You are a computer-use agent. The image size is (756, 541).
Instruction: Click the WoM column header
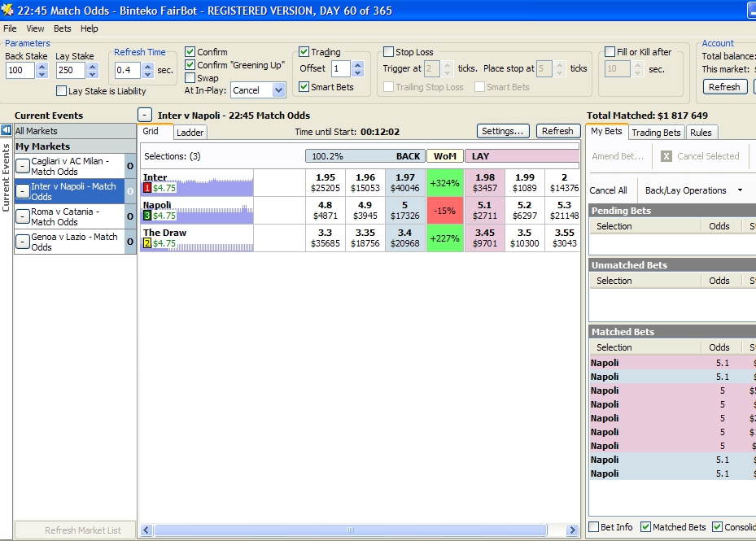(x=444, y=155)
